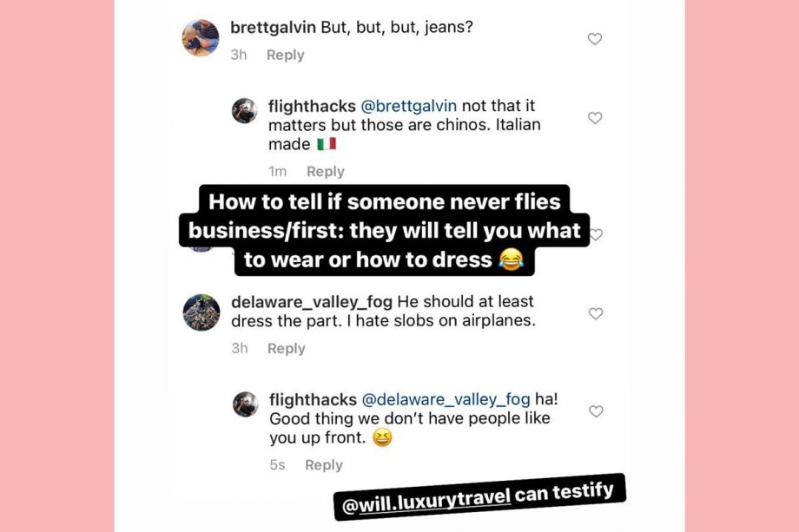Open flighthacks avatar on bottom reply
Viewport: 799px width, 532px height.
tap(246, 404)
